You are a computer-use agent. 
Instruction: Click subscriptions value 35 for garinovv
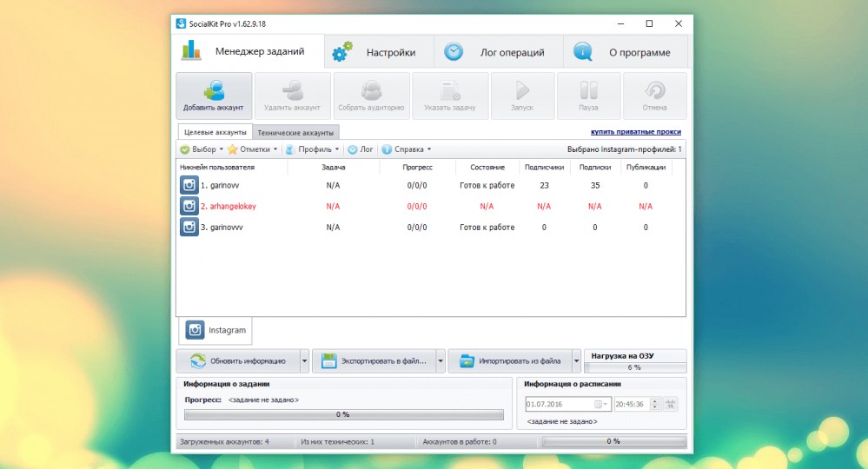pos(595,185)
